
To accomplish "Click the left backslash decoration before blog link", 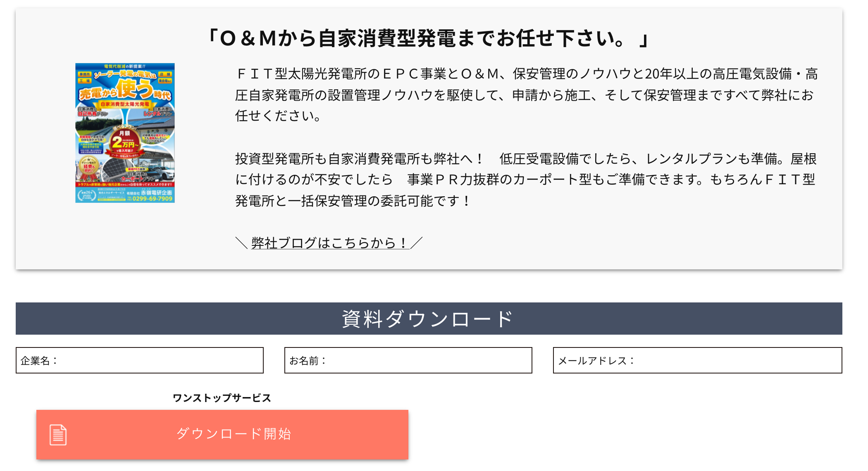I will click(x=241, y=243).
